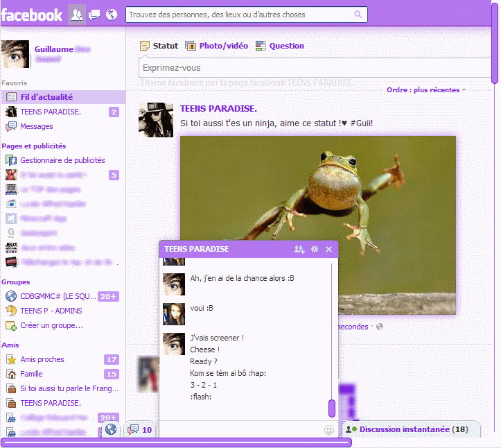Click the post privacy globe icon
The image size is (501, 448).
[x=380, y=327]
